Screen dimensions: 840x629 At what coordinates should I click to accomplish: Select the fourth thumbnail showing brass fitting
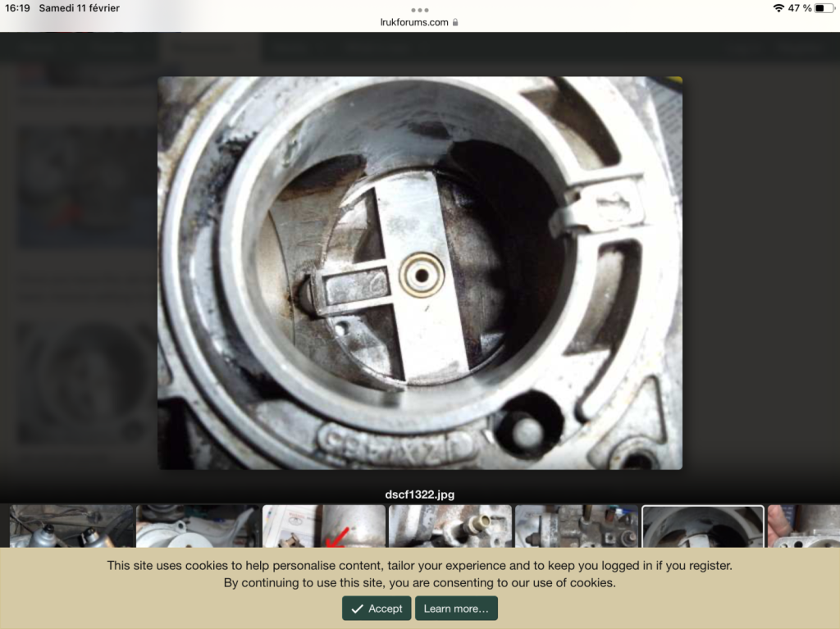pyautogui.click(x=450, y=526)
